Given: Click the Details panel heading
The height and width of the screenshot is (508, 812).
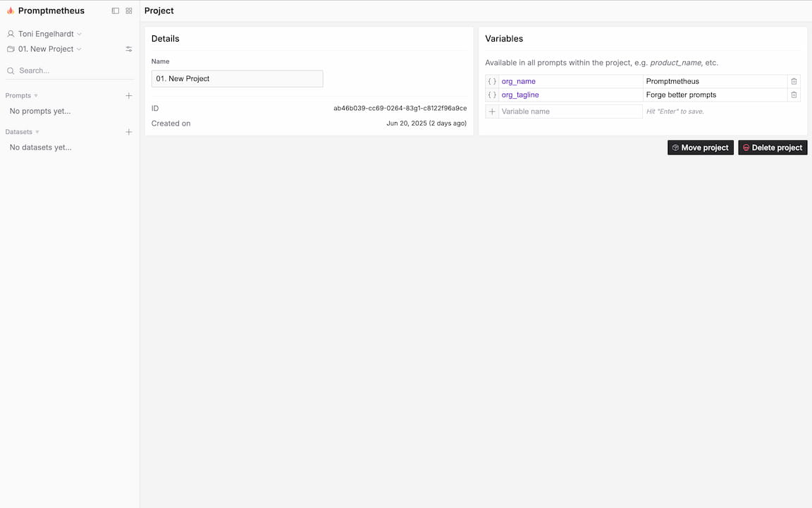Looking at the screenshot, I should point(165,39).
